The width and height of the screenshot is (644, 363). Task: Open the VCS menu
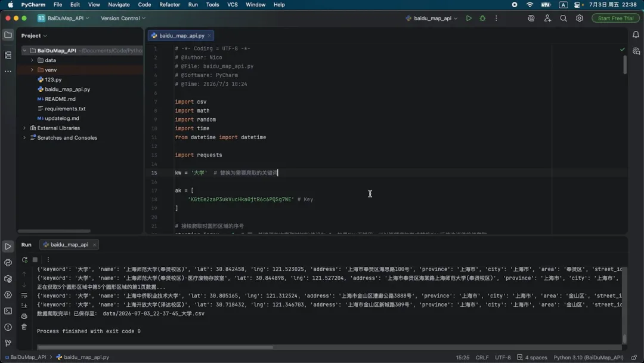tap(233, 5)
